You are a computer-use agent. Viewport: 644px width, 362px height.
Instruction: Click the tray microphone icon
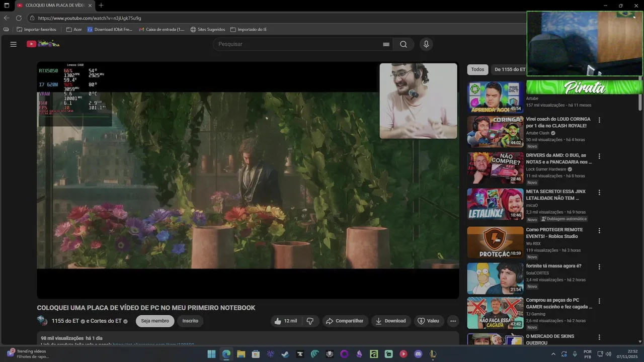pyautogui.click(x=575, y=354)
